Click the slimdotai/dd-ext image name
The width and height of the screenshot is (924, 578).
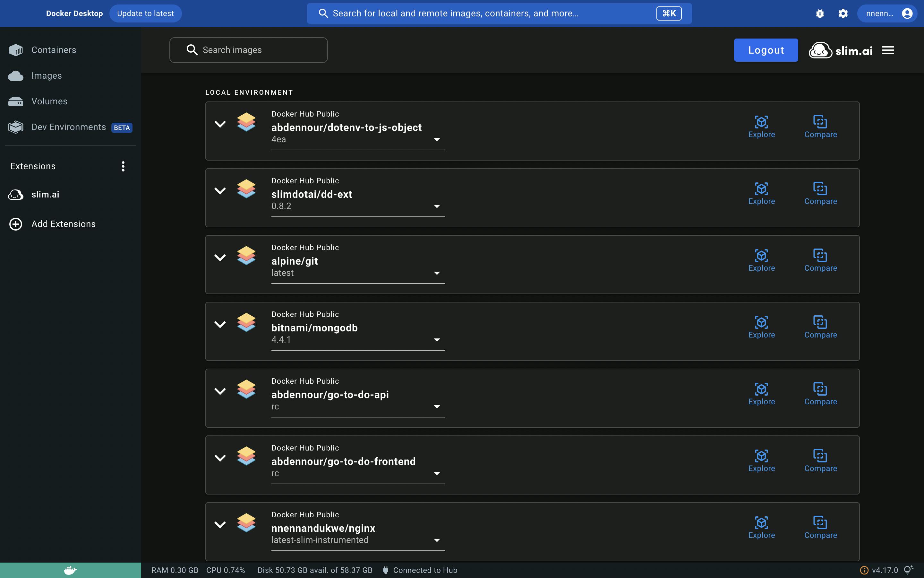pyautogui.click(x=312, y=194)
